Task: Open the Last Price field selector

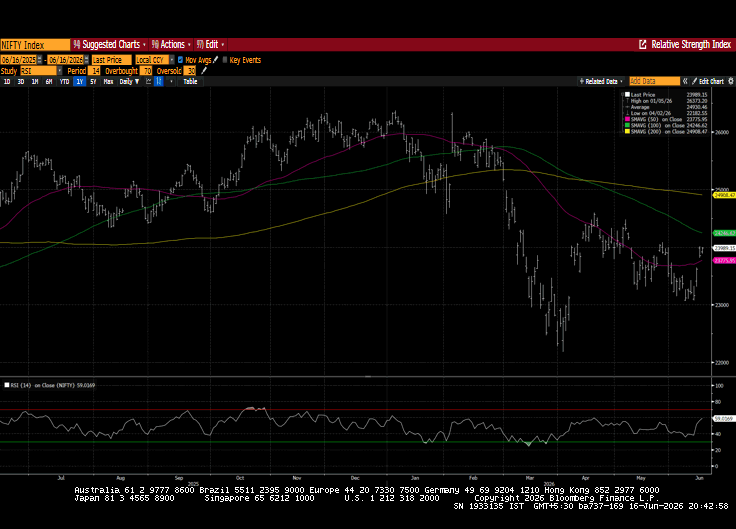Action: tap(111, 60)
